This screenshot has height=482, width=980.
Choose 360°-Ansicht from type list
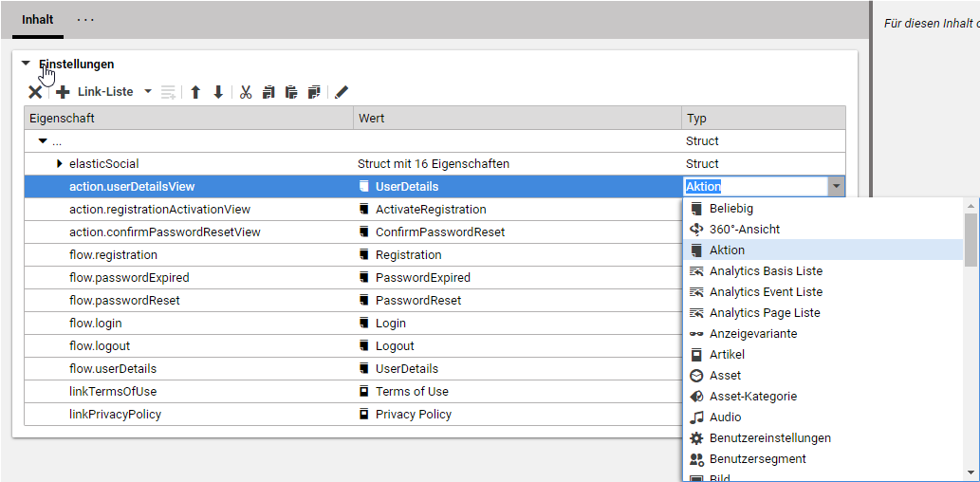[744, 229]
